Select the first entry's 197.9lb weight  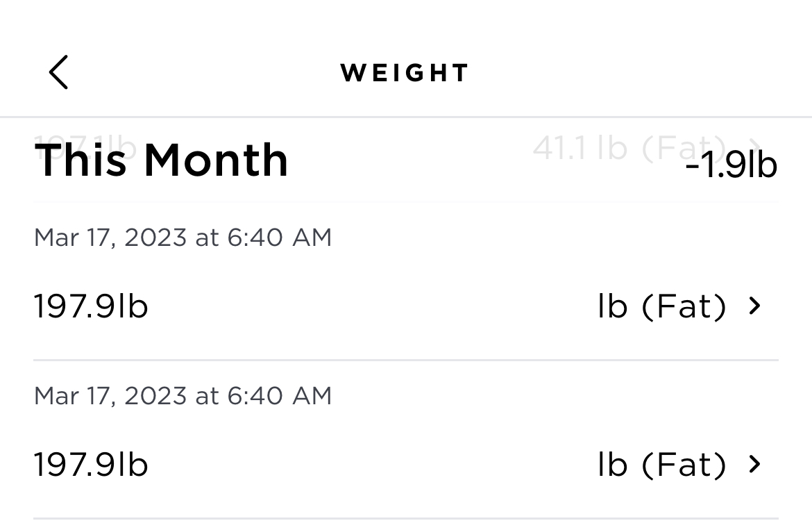click(x=91, y=306)
